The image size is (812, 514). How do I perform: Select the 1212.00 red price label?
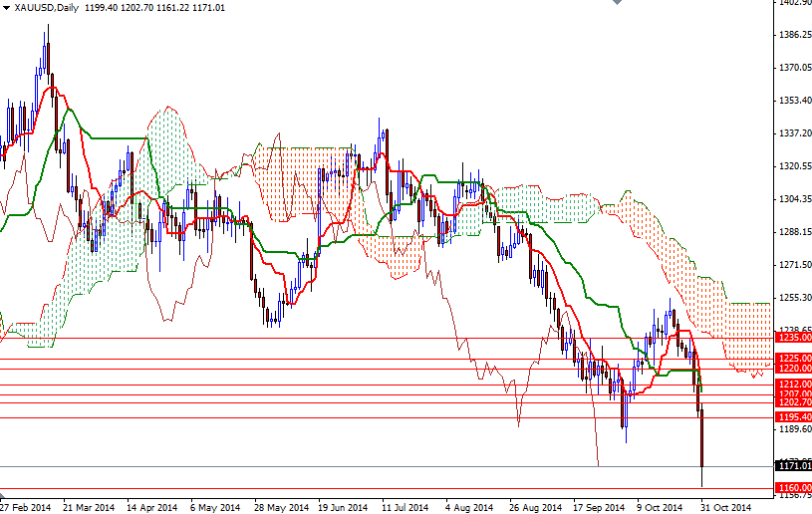(793, 385)
